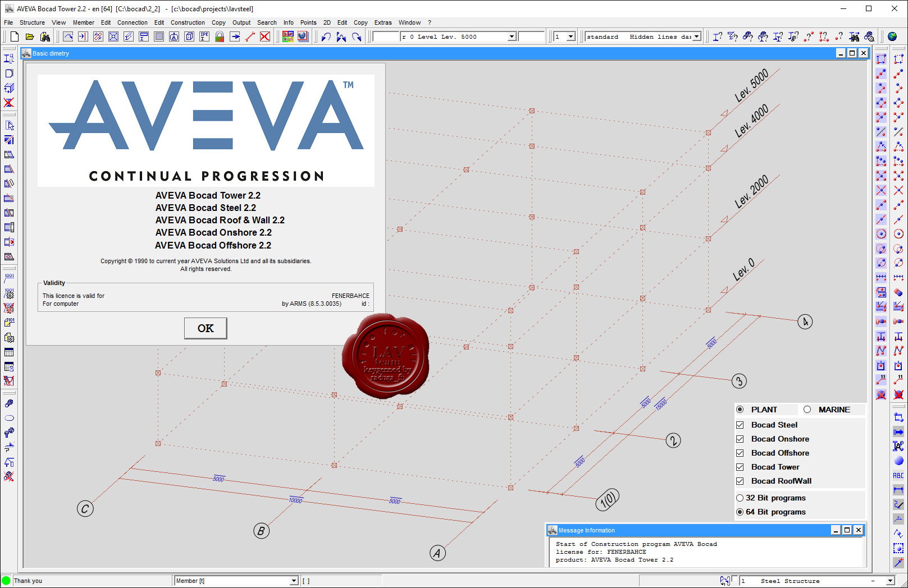Screen dimensions: 908x588
Task: Open the Structure menu
Action: pyautogui.click(x=32, y=22)
